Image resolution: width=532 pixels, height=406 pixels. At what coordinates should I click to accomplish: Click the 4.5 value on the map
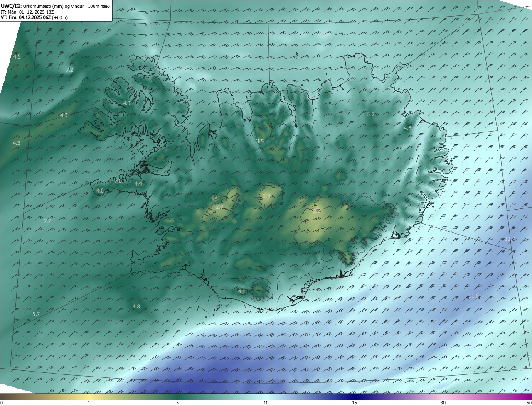click(x=17, y=56)
